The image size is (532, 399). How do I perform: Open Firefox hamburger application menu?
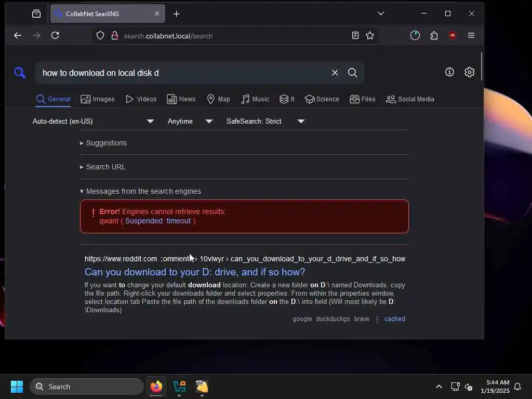tap(471, 35)
